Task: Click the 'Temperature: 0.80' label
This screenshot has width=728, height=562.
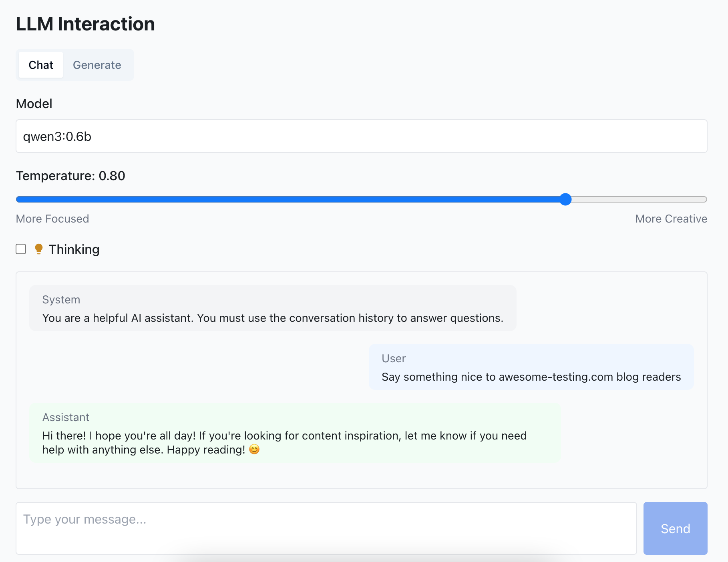Action: click(70, 176)
